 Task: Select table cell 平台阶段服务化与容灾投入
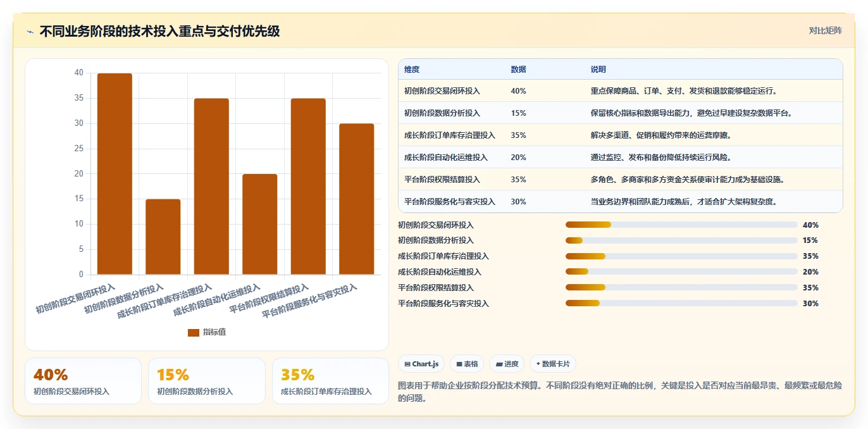(x=450, y=202)
